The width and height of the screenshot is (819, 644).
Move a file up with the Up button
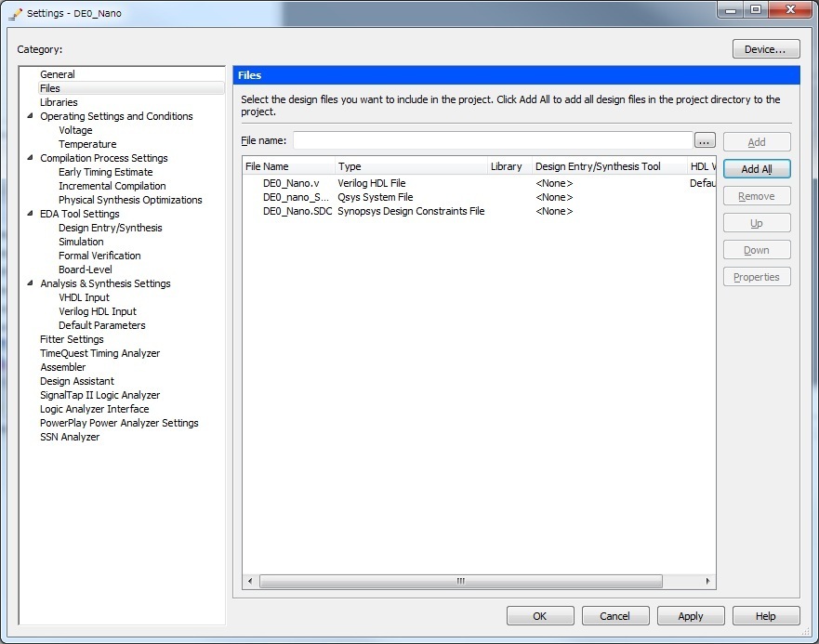(756, 222)
